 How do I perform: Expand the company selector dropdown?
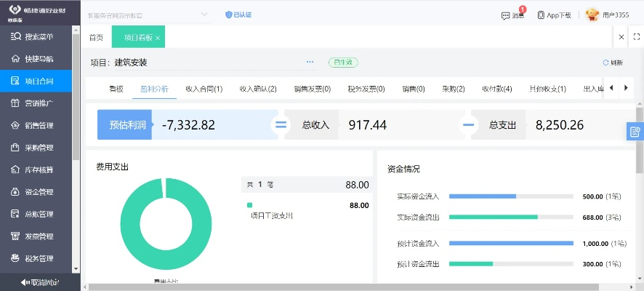click(x=204, y=15)
